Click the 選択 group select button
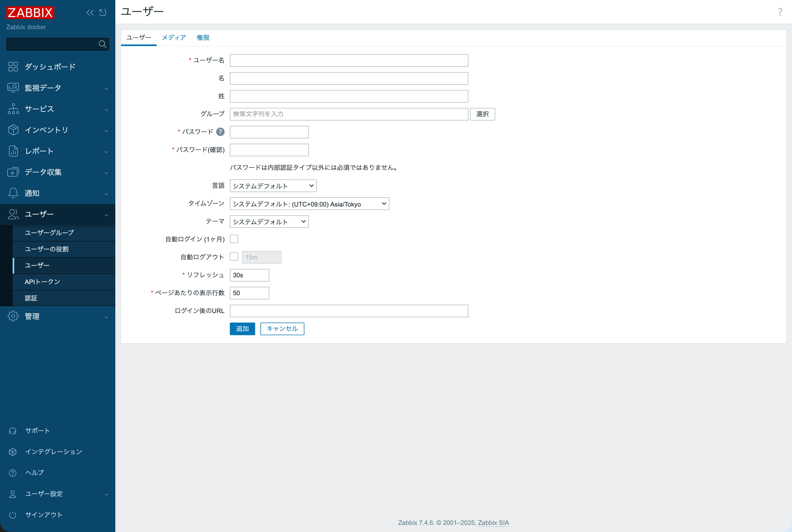The width and height of the screenshot is (792, 532). (x=482, y=114)
